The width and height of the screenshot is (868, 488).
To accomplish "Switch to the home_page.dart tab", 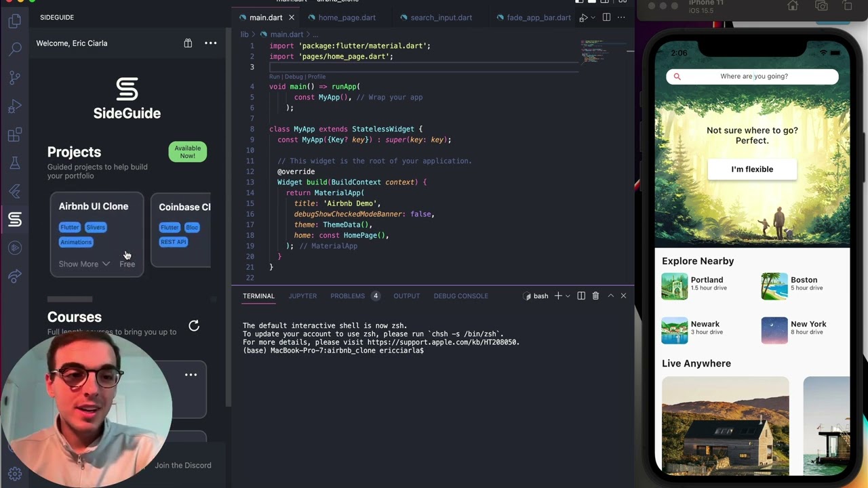I will (x=347, y=18).
